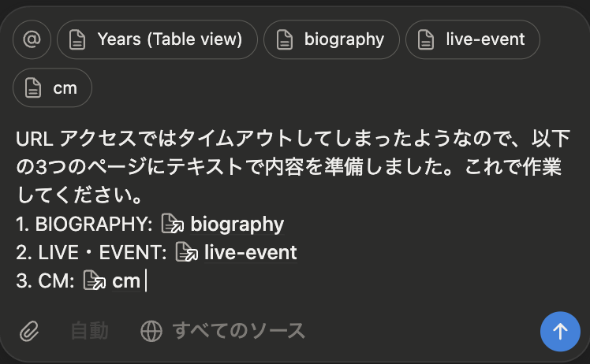Open the すべてのソース source selector
The height and width of the screenshot is (364, 590).
238,331
